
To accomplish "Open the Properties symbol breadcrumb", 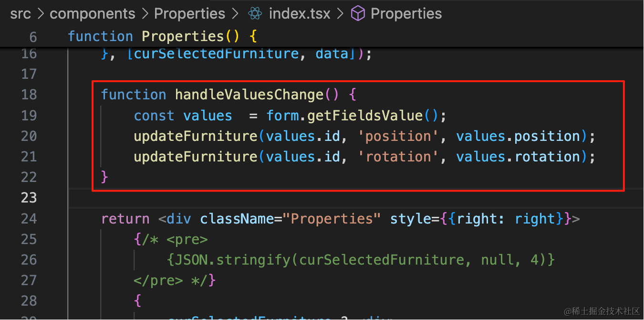I will [406, 14].
